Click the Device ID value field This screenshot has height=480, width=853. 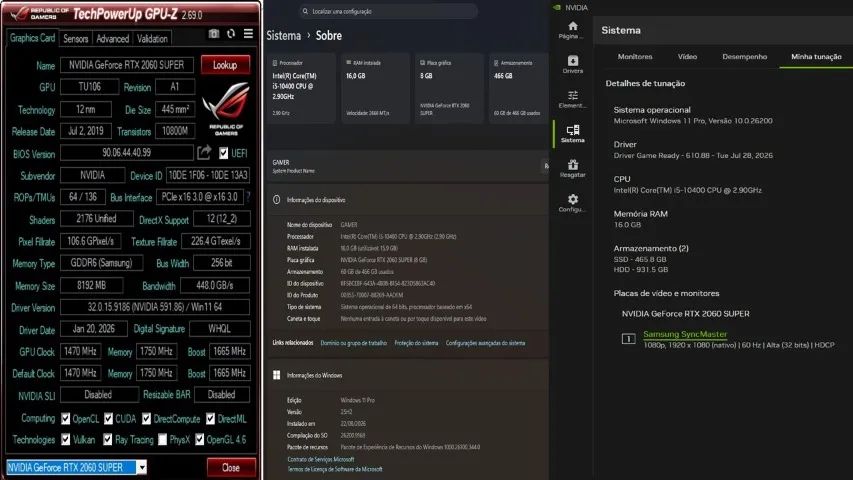point(208,175)
